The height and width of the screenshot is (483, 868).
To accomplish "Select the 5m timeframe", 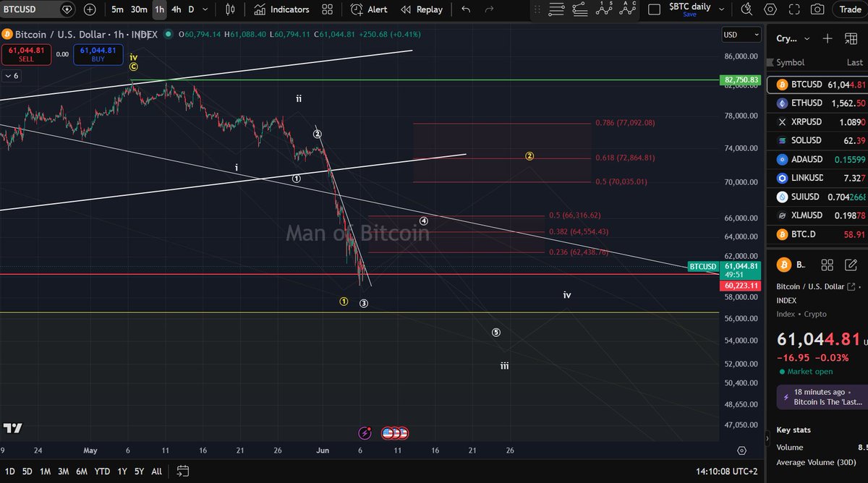I will (x=117, y=9).
